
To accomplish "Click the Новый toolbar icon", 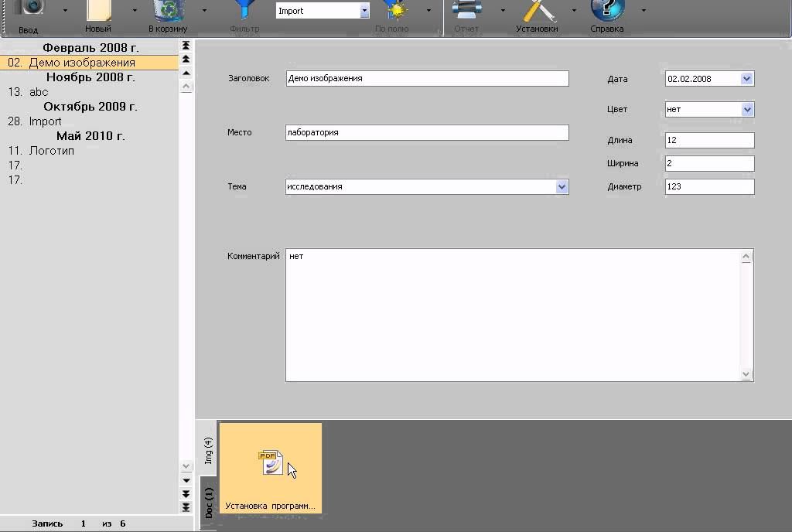I will click(x=98, y=11).
